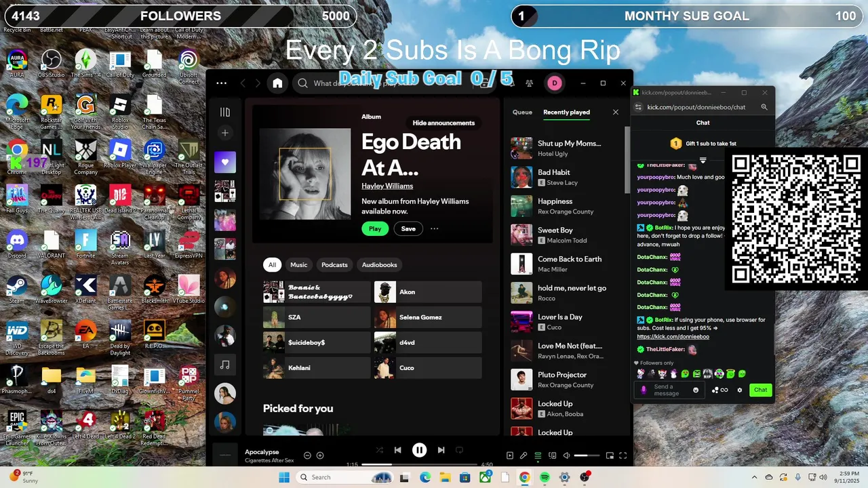
Task: Click the Kick chat message field
Action: coord(669,390)
